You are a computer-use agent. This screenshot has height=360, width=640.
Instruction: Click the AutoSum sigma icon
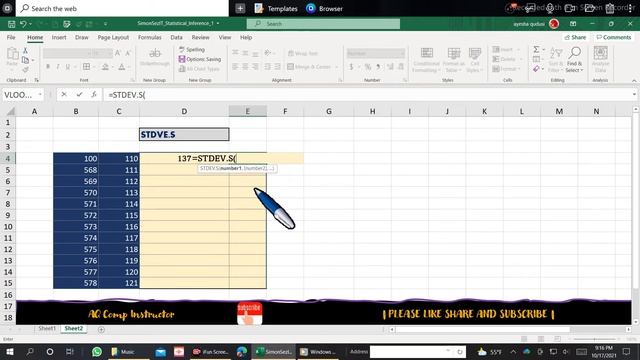[x=536, y=49]
